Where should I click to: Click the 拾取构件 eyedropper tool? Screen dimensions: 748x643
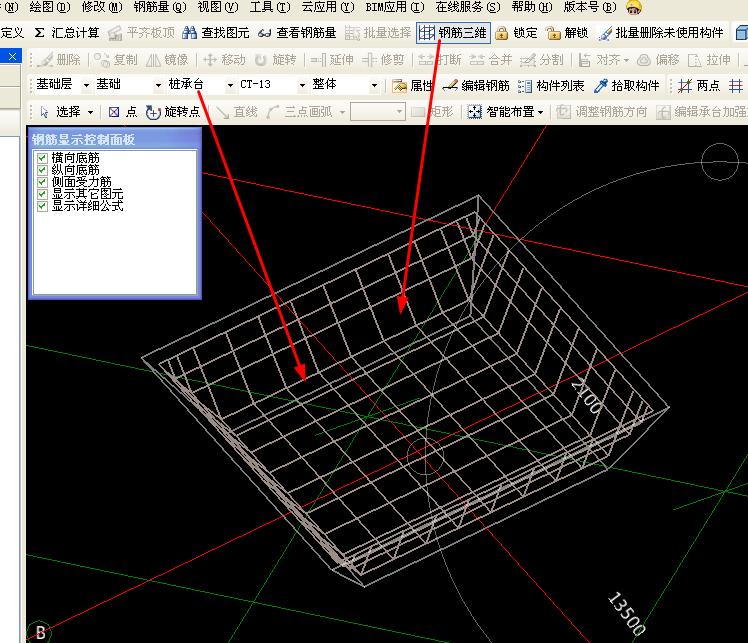point(626,86)
